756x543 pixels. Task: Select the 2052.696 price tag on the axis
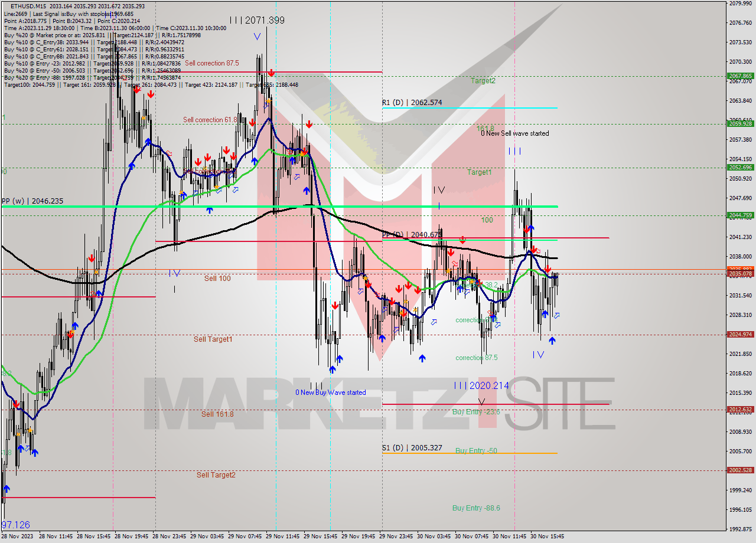pos(740,167)
